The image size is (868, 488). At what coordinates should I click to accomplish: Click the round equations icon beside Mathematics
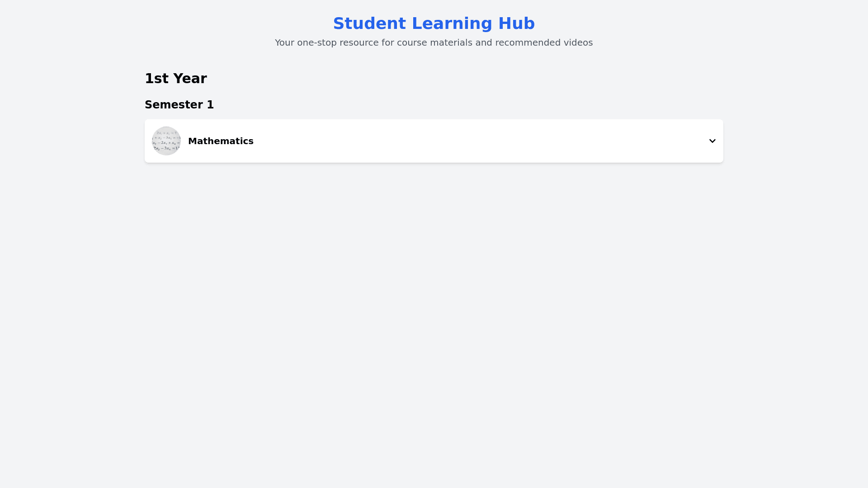tap(166, 141)
